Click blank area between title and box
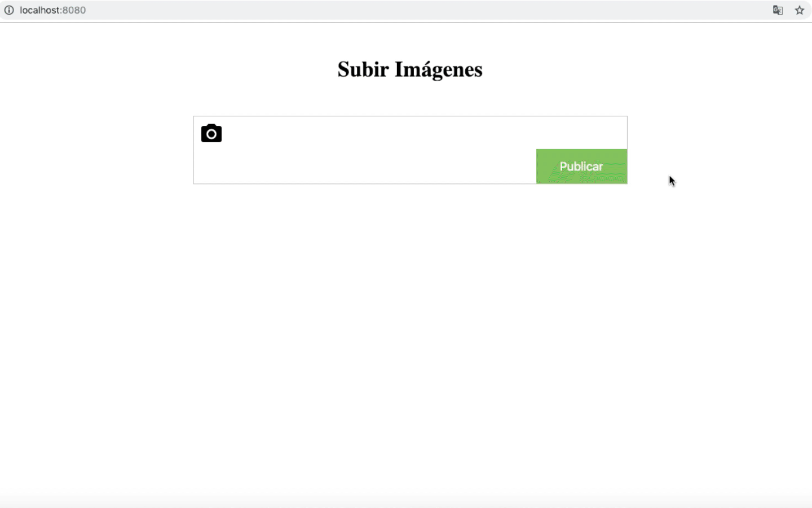Viewport: 812px width, 508px height. click(410, 99)
